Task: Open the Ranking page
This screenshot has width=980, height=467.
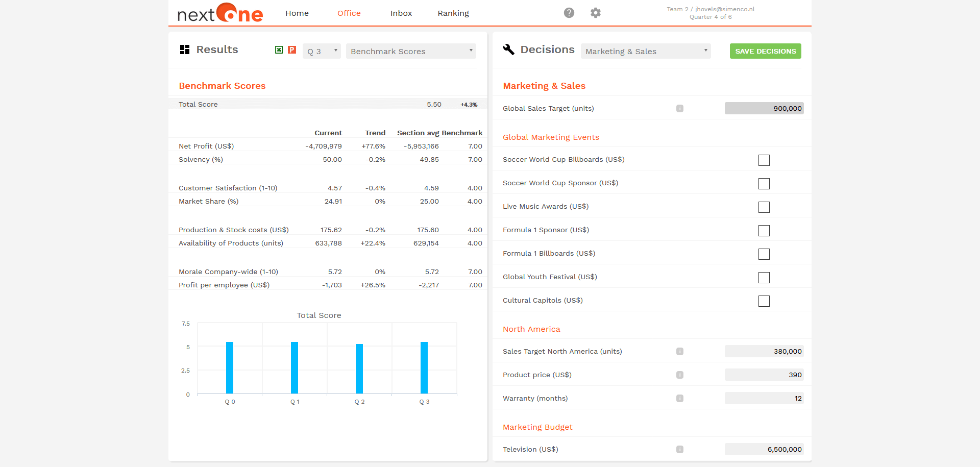Action: click(453, 13)
